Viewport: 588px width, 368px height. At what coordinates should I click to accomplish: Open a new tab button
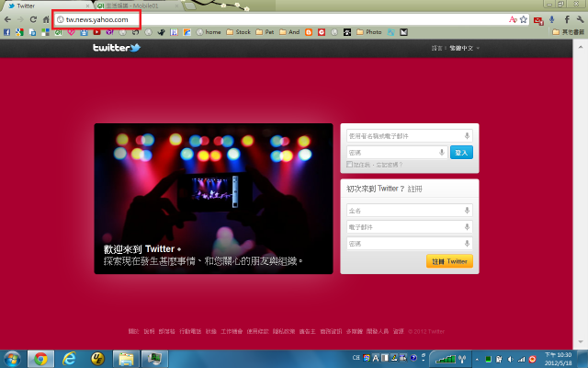point(190,6)
